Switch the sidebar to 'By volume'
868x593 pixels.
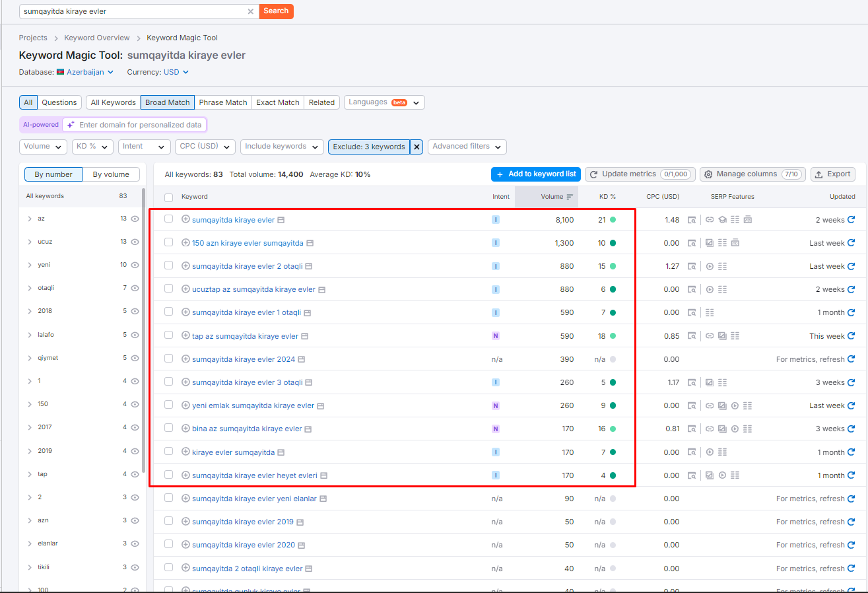[x=111, y=174]
